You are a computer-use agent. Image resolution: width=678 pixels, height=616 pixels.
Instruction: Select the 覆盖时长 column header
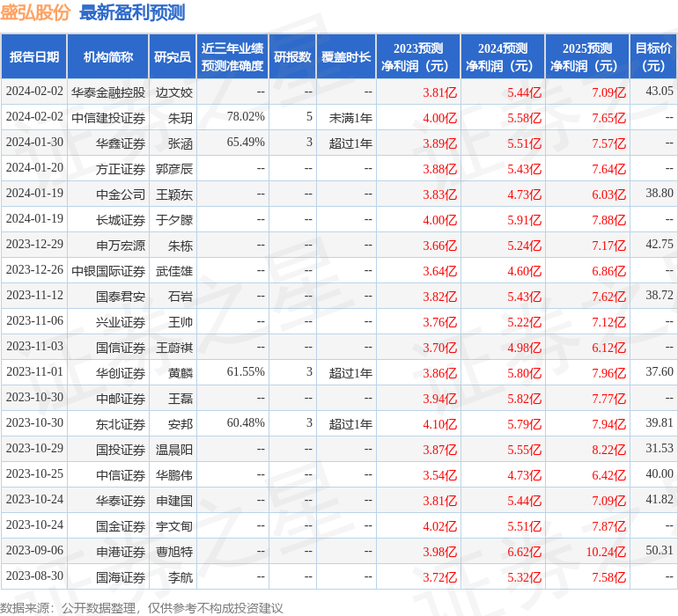tap(346, 56)
